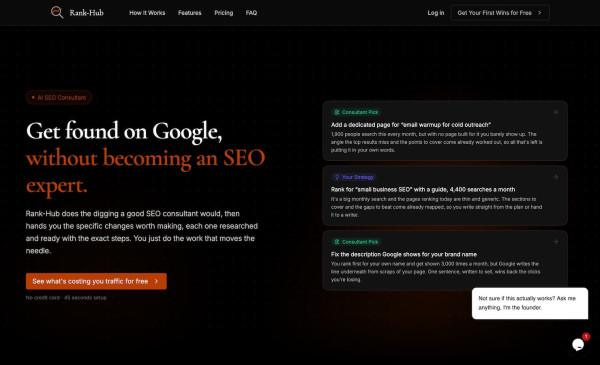Click arrow on email warmup card
This screenshot has height=365, width=600.
tap(555, 112)
